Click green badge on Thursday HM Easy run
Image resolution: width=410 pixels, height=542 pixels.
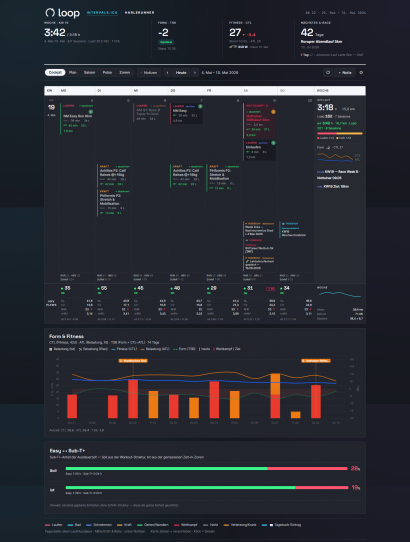[x=200, y=106]
